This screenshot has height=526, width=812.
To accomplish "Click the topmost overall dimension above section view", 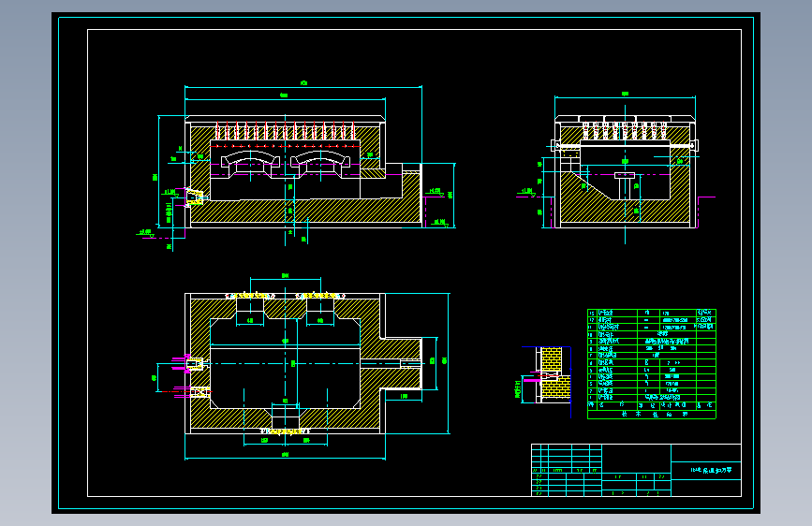I will pyautogui.click(x=303, y=84).
